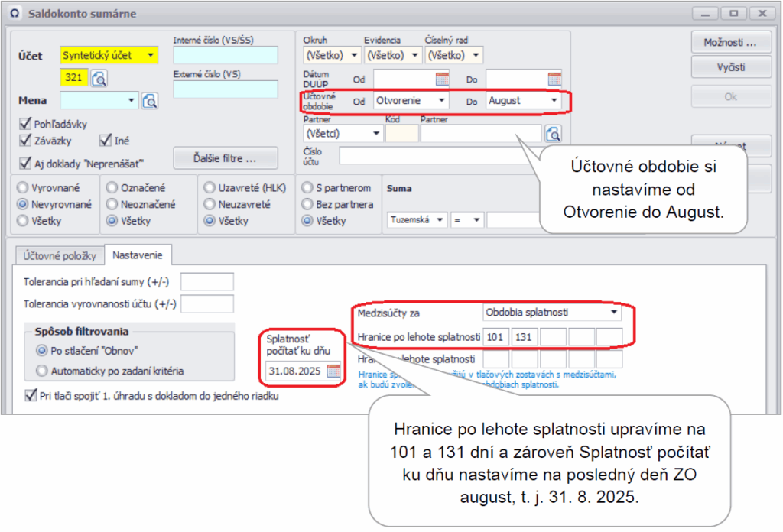Toggle the Pohľadávky checkbox
The height and width of the screenshot is (532, 783).
(x=26, y=124)
